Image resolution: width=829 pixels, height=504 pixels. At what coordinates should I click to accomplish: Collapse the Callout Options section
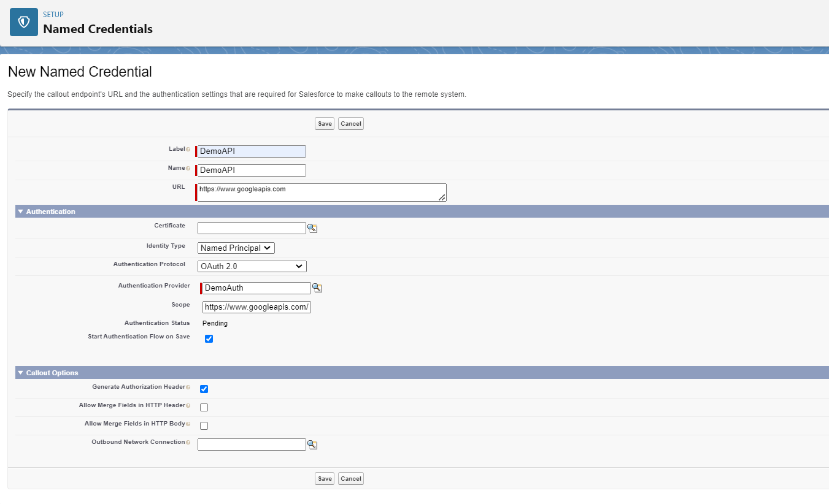[x=20, y=373]
